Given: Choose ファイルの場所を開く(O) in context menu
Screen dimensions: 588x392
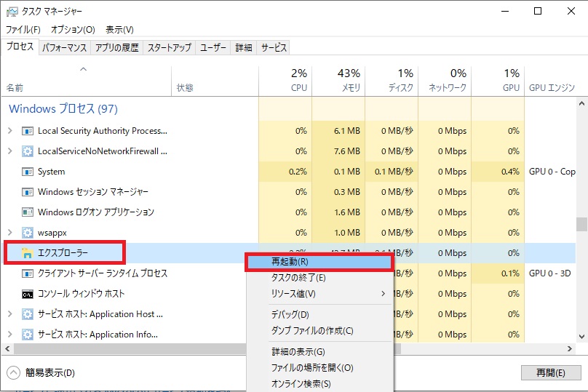Looking at the screenshot, I should pyautogui.click(x=319, y=368).
